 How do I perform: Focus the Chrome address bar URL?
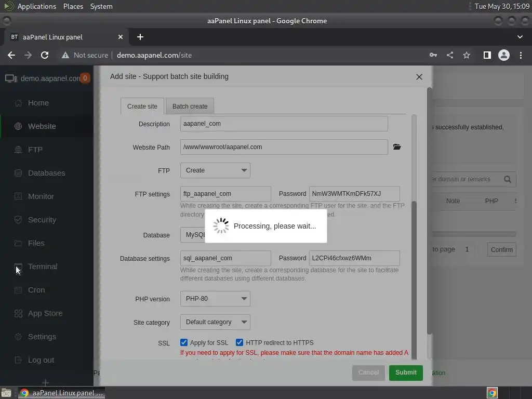click(154, 55)
